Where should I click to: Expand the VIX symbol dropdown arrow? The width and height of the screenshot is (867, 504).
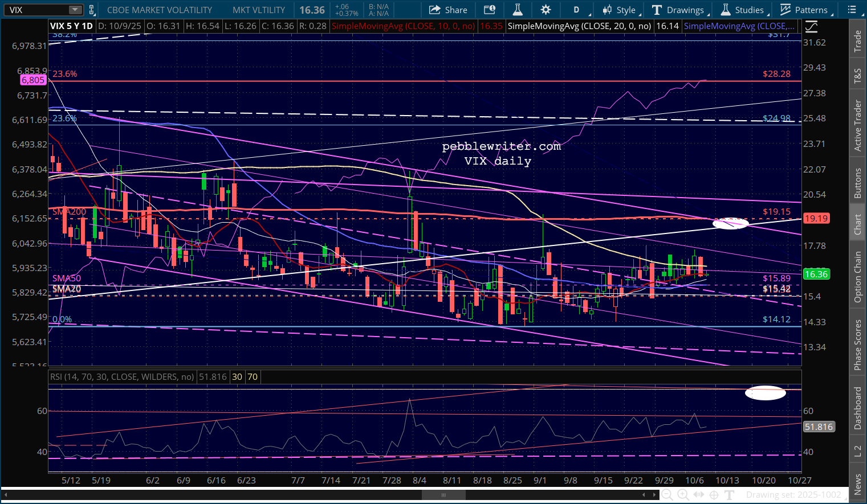[75, 10]
